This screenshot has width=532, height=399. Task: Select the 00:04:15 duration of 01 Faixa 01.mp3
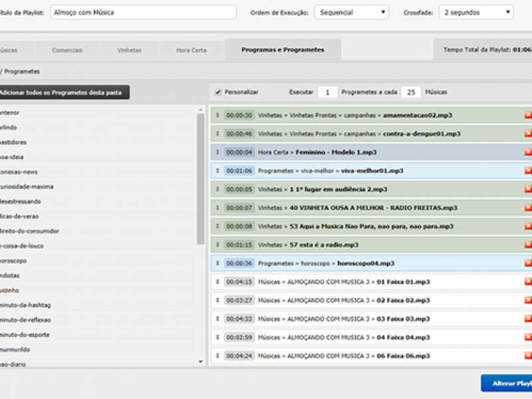[239, 281]
